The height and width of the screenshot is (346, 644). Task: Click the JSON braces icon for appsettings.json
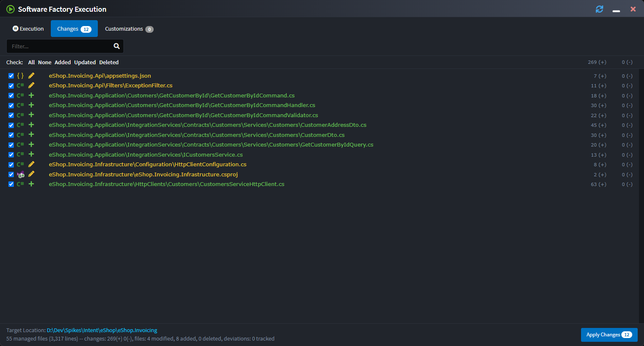coord(20,76)
